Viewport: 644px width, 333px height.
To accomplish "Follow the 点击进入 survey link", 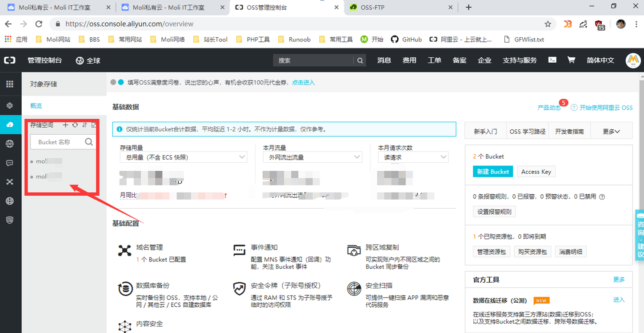I will 303,82.
